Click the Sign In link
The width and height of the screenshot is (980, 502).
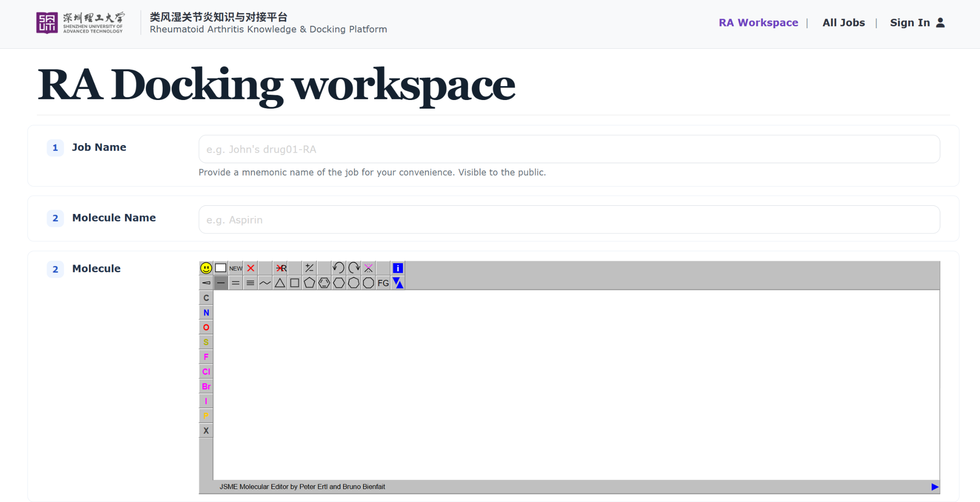click(917, 22)
